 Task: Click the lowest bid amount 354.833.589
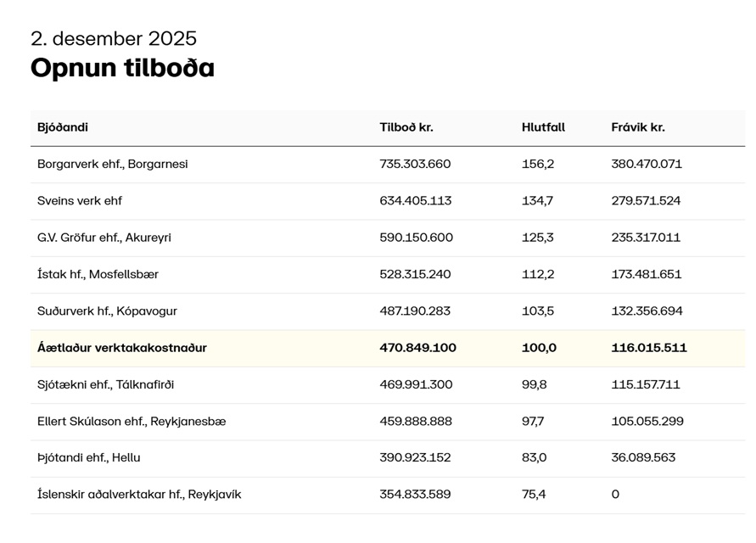tap(415, 494)
